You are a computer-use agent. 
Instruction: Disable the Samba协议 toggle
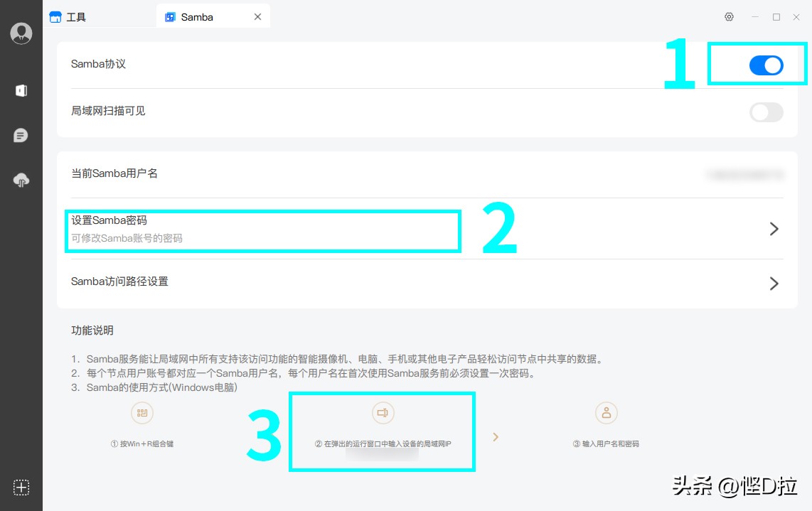pos(766,65)
